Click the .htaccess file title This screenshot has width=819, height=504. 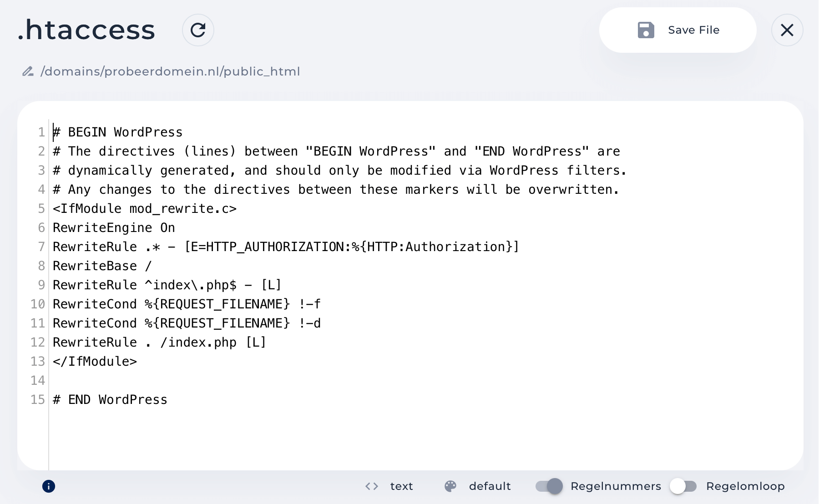tap(86, 30)
